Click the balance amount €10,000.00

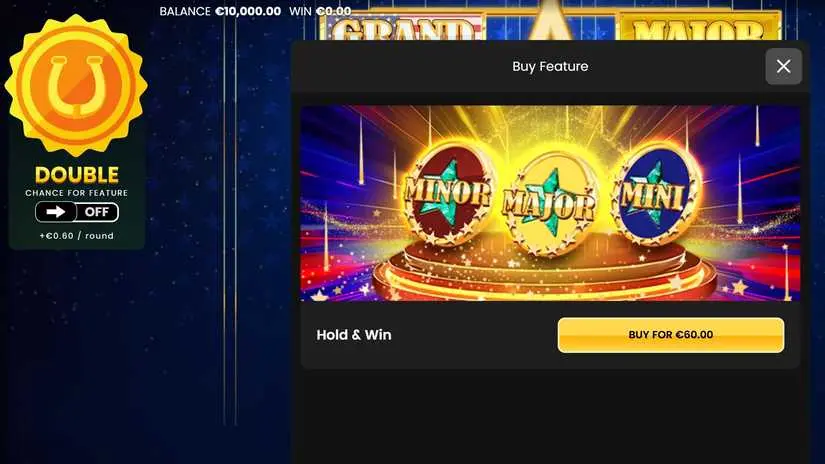[x=248, y=11]
